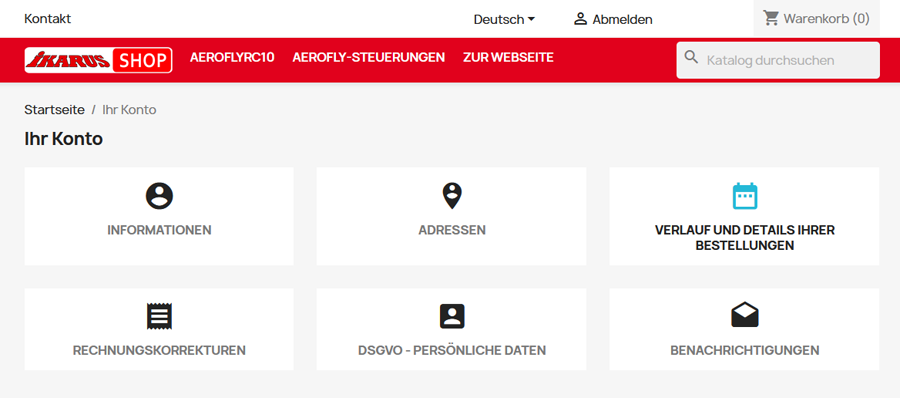Click the Rechnungskorrekturen receipt icon
900x398 pixels.
pyautogui.click(x=159, y=316)
